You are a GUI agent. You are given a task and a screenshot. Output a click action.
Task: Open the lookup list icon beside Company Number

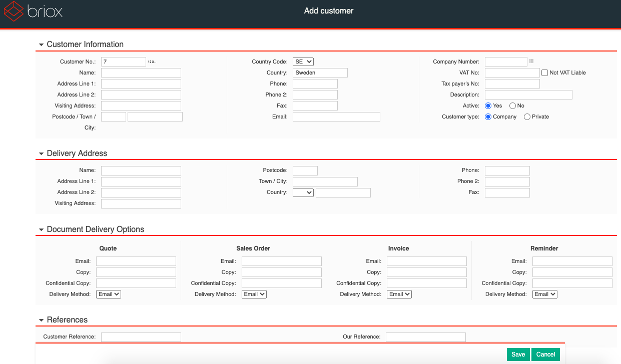[x=531, y=61]
